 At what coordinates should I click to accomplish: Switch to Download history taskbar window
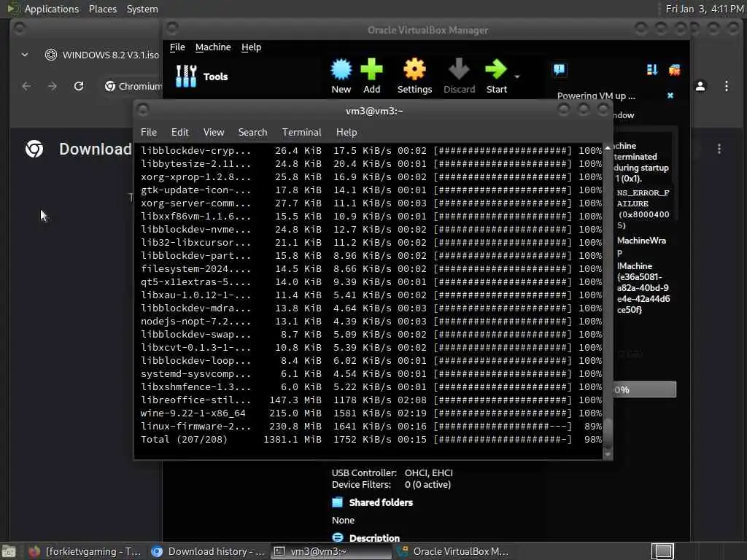208,551
